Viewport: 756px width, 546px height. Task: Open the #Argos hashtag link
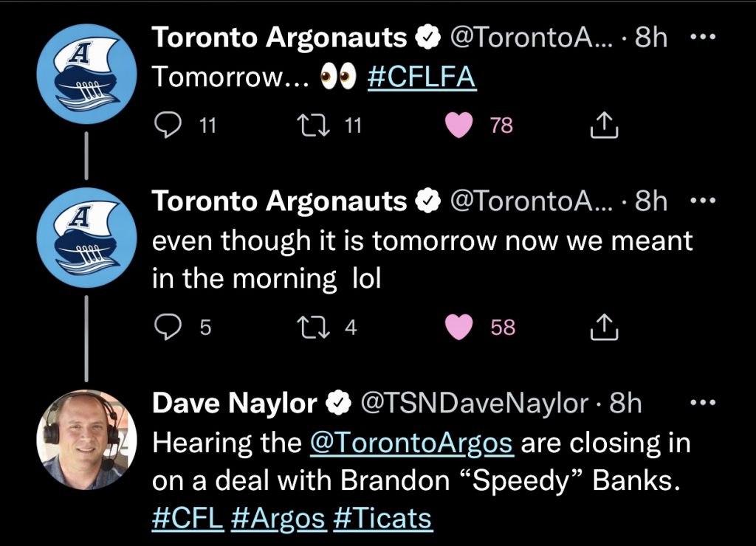tap(278, 518)
